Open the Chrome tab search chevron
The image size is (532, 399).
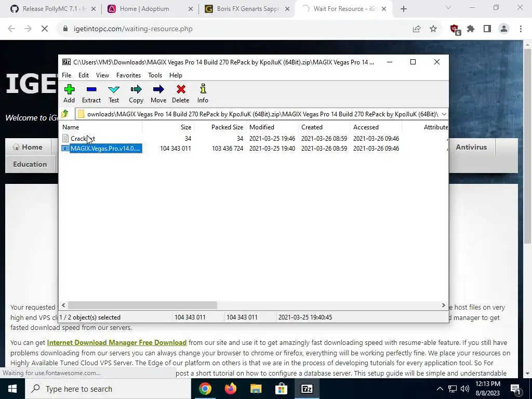(x=448, y=7)
